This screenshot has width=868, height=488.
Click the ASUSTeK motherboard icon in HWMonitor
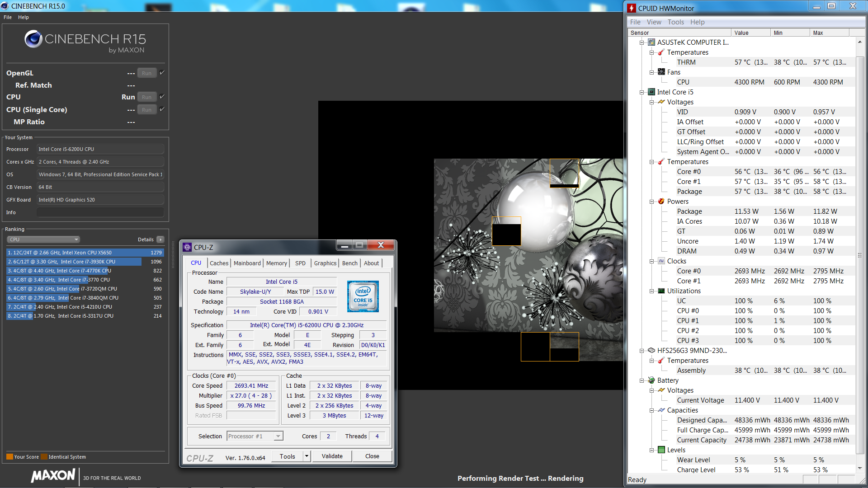coord(651,42)
